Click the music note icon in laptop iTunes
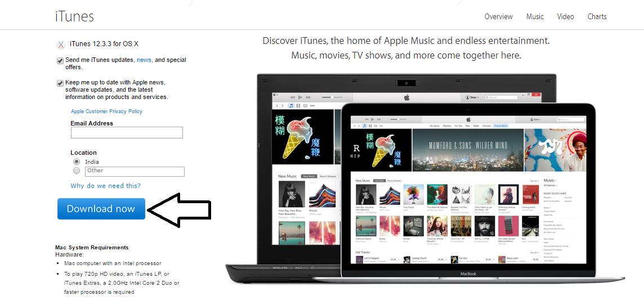644x300 pixels. click(x=291, y=105)
